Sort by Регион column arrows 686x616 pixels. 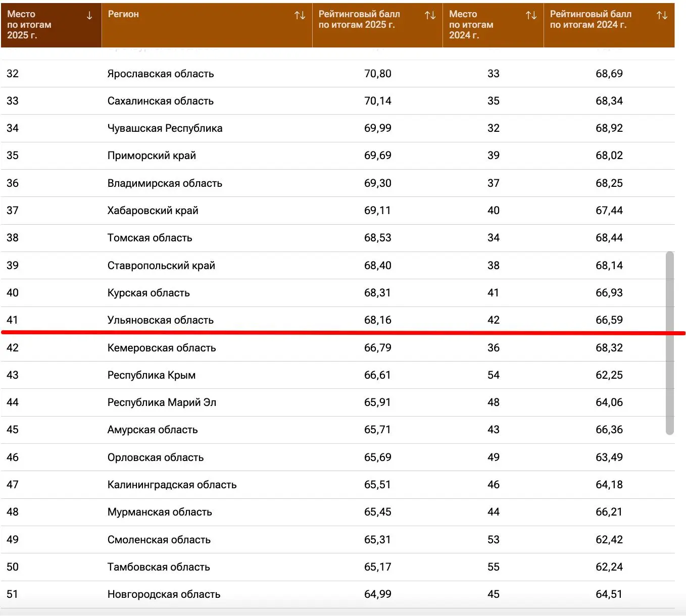click(x=300, y=16)
